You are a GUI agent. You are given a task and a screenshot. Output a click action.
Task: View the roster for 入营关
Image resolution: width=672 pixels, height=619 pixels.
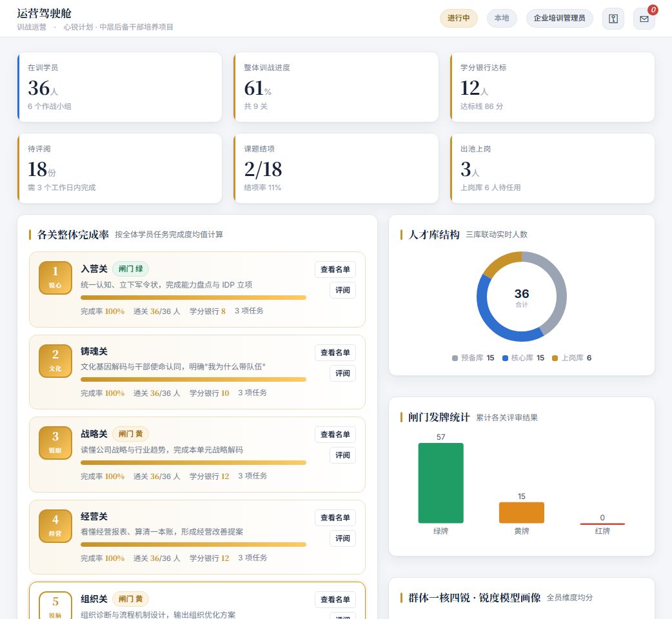tap(335, 270)
